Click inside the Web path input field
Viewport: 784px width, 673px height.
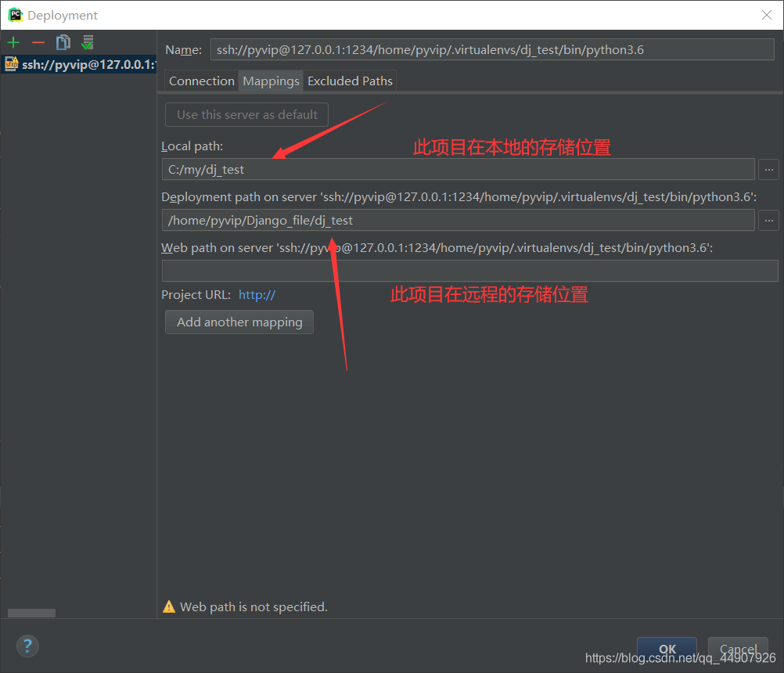click(469, 271)
